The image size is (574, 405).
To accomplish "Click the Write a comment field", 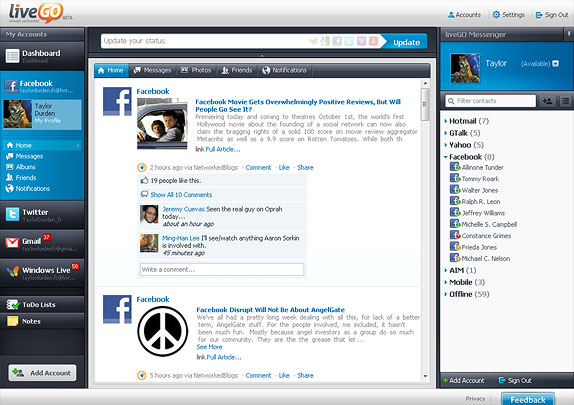I will 222,270.
